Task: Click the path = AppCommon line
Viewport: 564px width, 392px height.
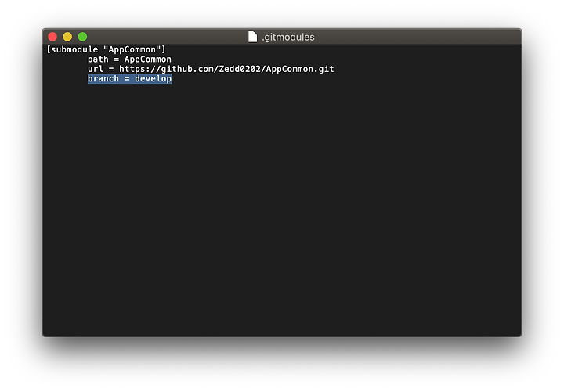Action: tap(129, 59)
